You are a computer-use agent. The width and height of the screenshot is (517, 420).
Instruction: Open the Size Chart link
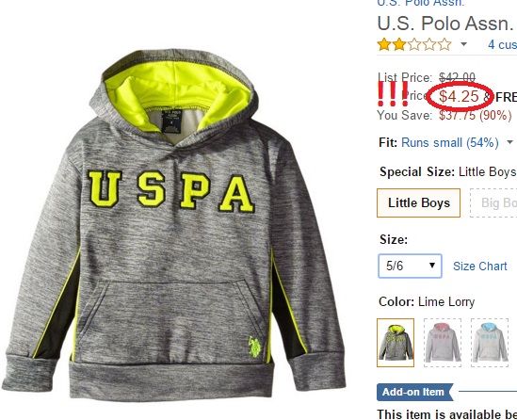479,267
